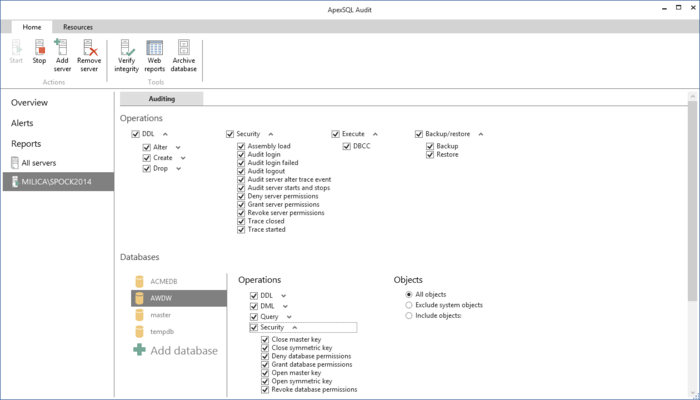Collapse the Execute group
The width and height of the screenshot is (700, 400).
[x=375, y=134]
